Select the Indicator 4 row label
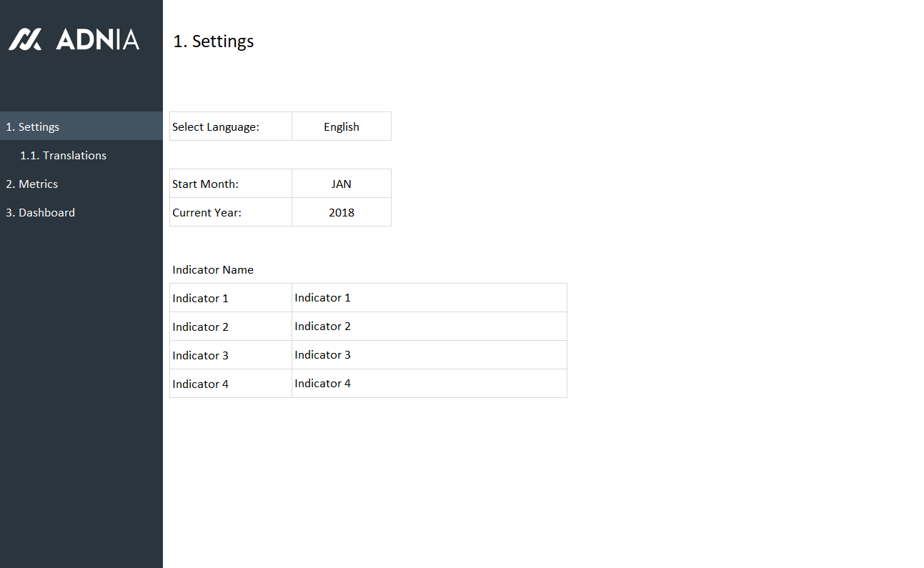The height and width of the screenshot is (568, 924). coord(230,384)
